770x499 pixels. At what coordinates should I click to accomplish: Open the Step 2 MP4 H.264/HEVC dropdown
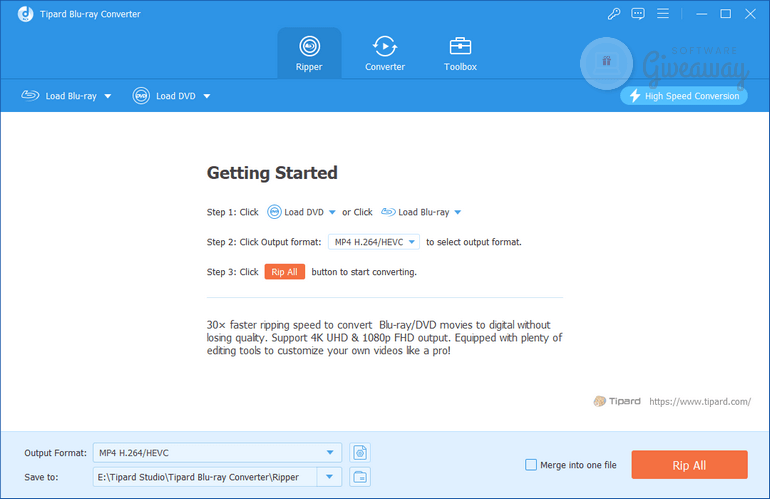374,242
